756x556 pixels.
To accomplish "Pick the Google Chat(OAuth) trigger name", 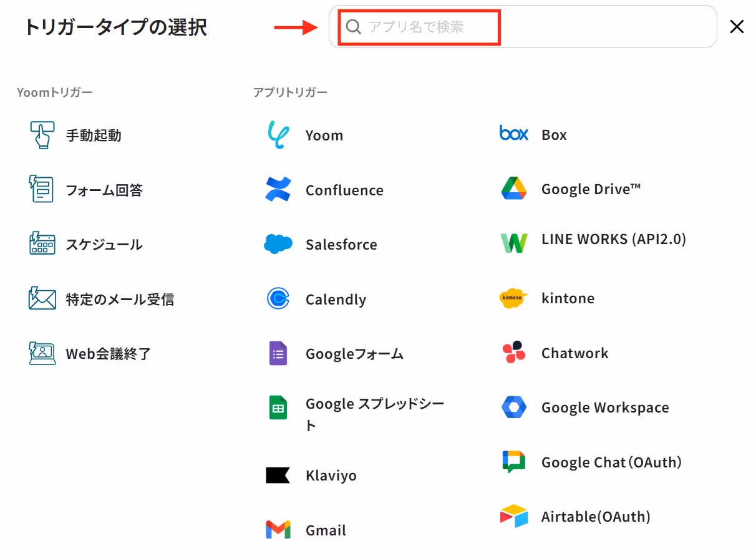I will pos(611,462).
